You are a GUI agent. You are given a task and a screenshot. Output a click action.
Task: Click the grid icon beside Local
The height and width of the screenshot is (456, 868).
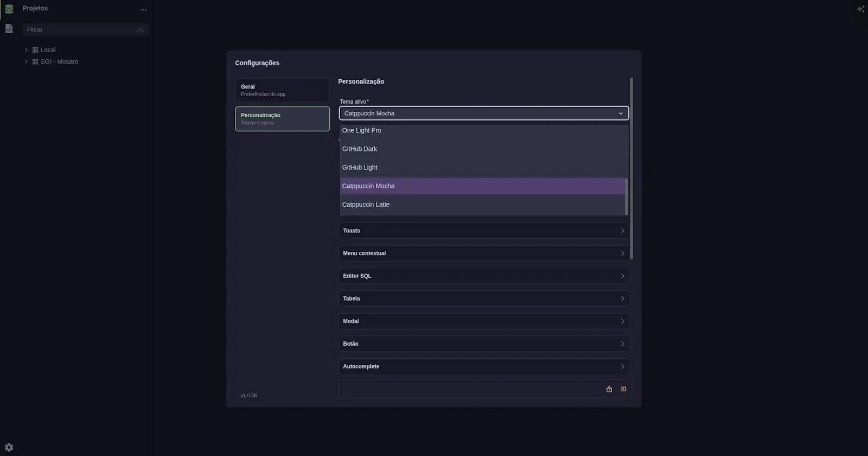[35, 50]
